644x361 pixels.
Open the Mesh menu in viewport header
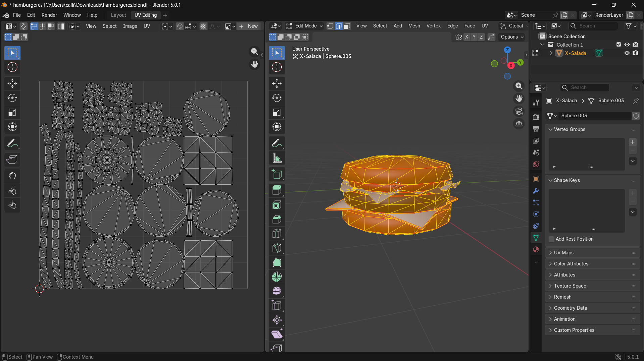[x=414, y=26]
